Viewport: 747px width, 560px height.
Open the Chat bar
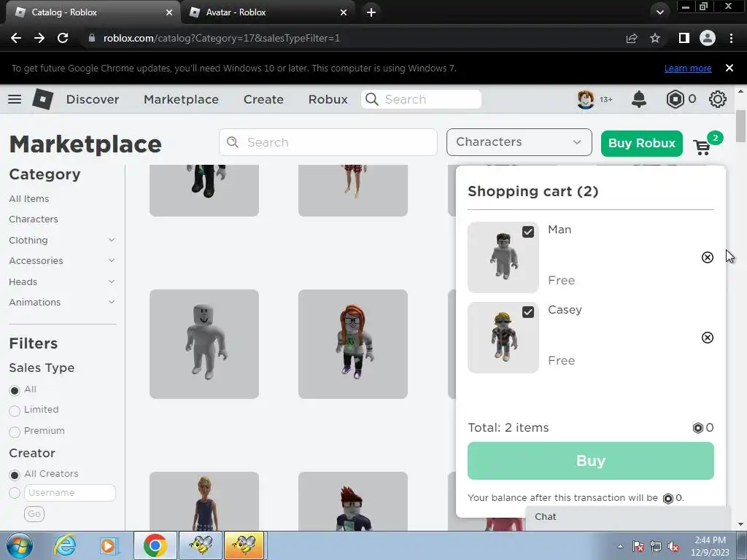[x=628, y=517]
